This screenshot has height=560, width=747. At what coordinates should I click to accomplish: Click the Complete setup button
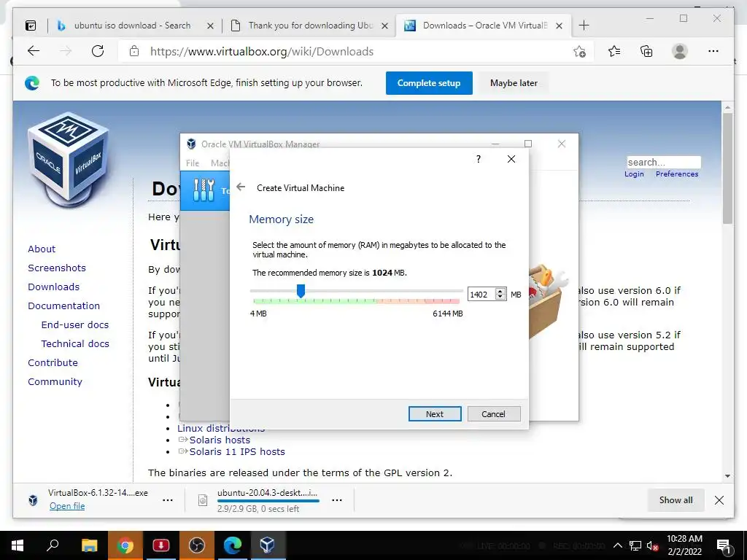point(429,83)
